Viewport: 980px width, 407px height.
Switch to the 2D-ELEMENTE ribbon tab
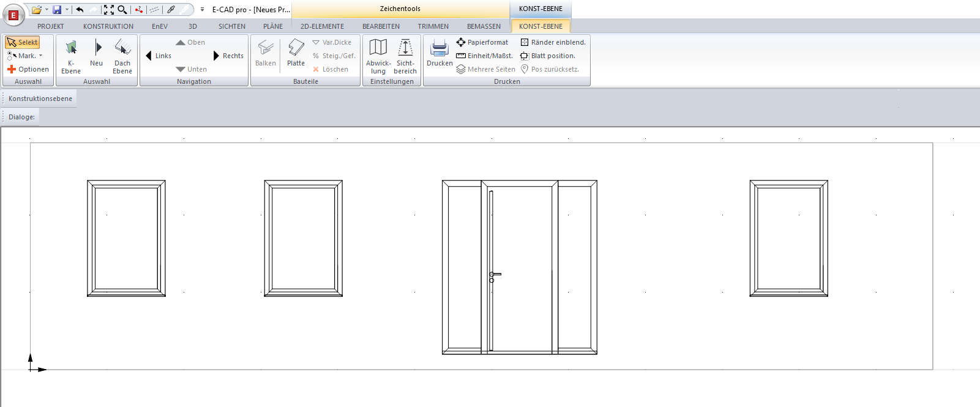pyautogui.click(x=322, y=26)
